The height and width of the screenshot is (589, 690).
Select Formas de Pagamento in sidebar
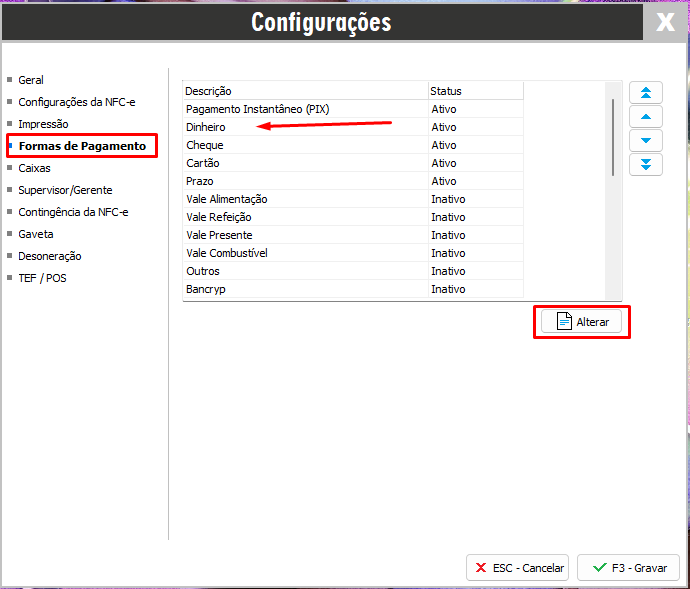82,146
